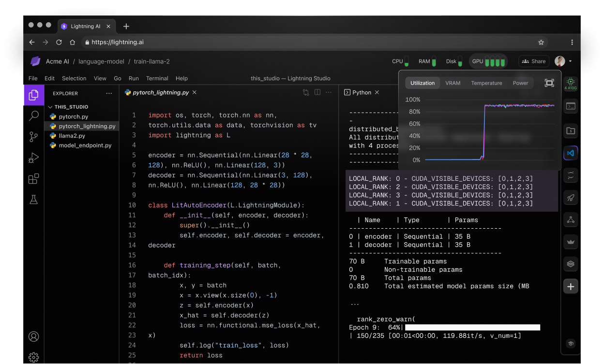This screenshot has width=604, height=364.
Task: Click the Share button
Action: 533,61
